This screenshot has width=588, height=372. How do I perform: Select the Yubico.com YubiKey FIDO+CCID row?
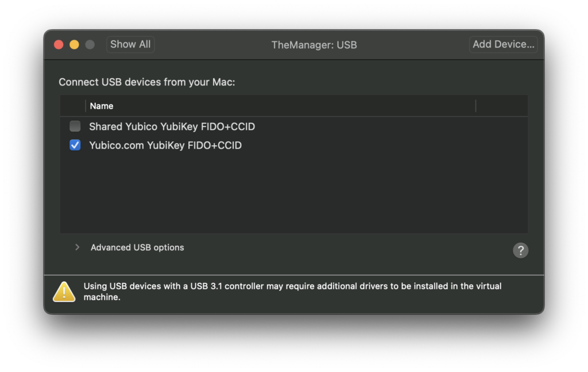[x=165, y=145]
